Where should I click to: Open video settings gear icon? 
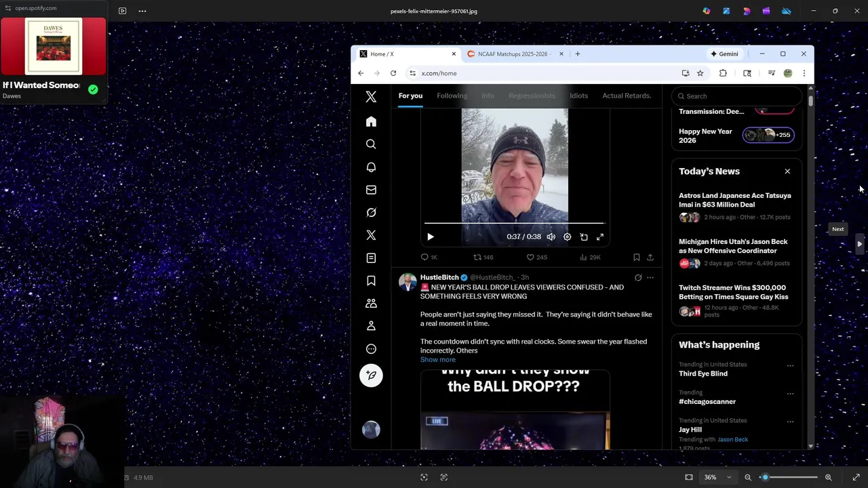567,237
